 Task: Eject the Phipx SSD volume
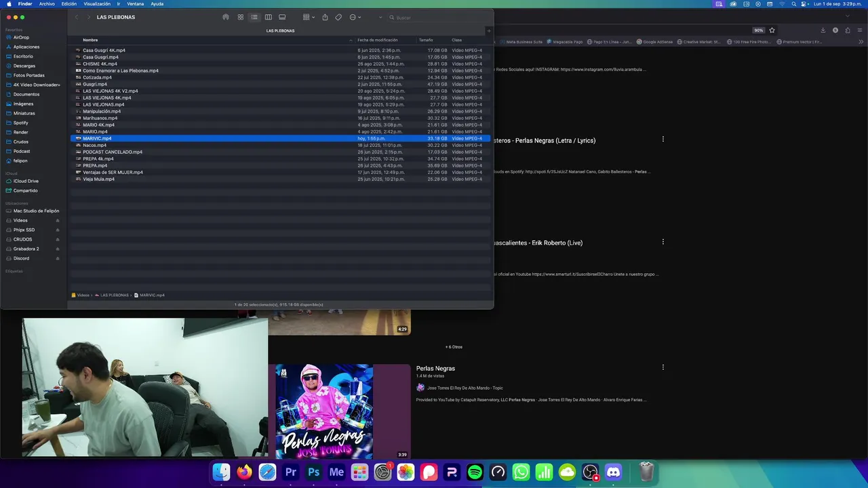(x=58, y=230)
